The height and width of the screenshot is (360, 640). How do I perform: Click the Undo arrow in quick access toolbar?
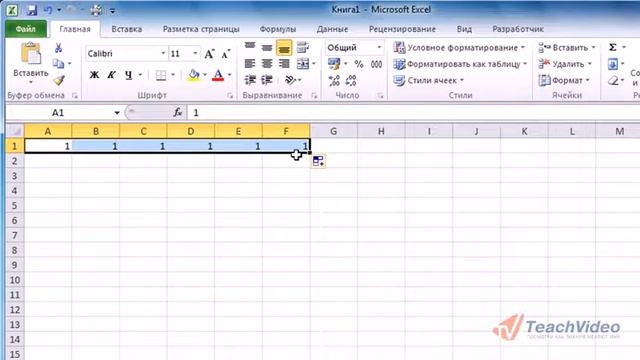(x=49, y=10)
